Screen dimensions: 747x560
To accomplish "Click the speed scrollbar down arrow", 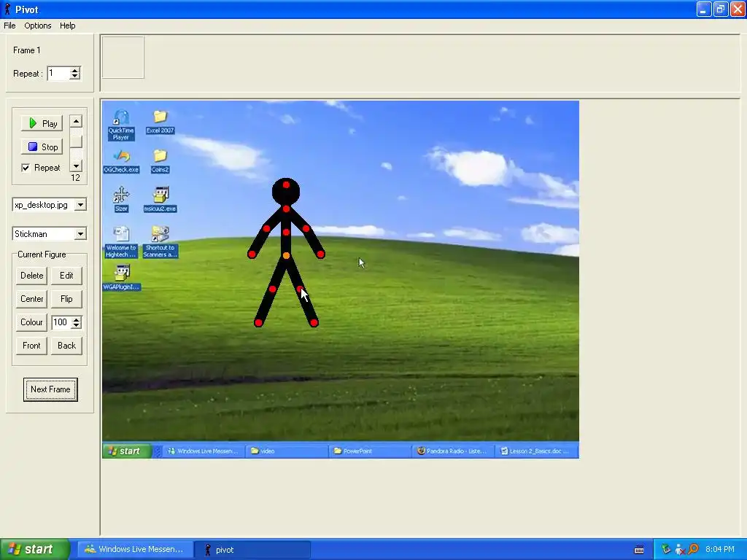I will [x=76, y=166].
